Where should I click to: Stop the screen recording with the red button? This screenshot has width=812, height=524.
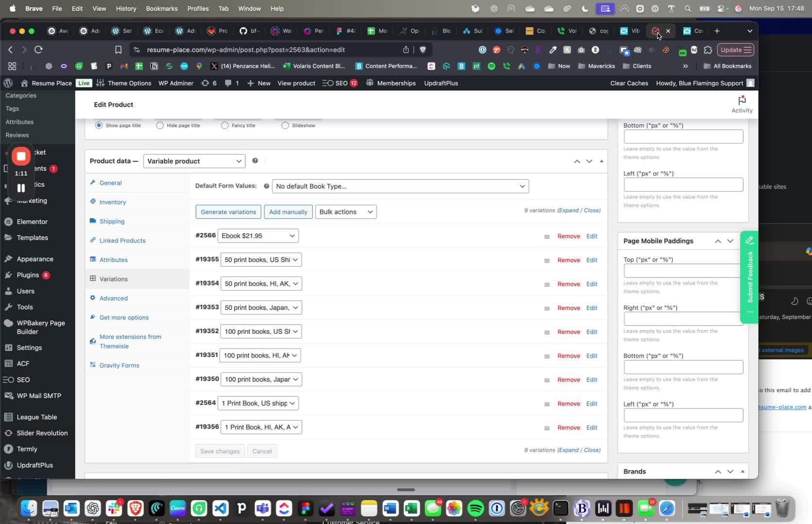[x=21, y=156]
